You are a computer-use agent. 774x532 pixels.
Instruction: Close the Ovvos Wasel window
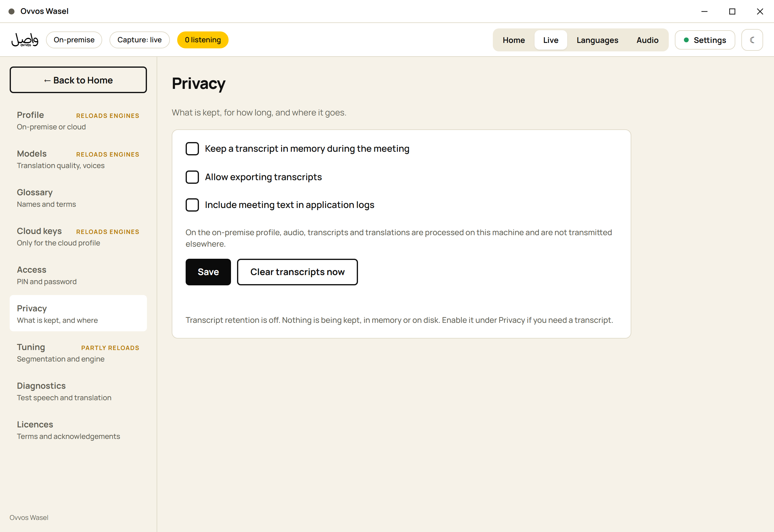tap(760, 11)
